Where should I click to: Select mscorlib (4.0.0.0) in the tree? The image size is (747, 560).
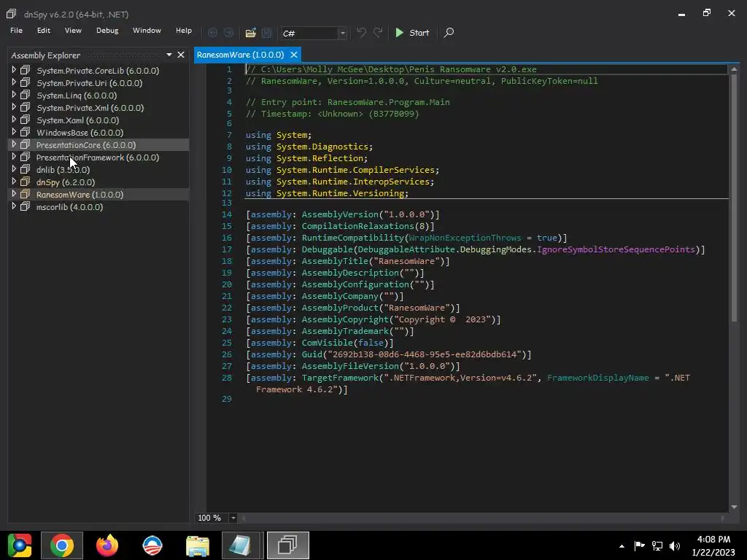coord(69,206)
